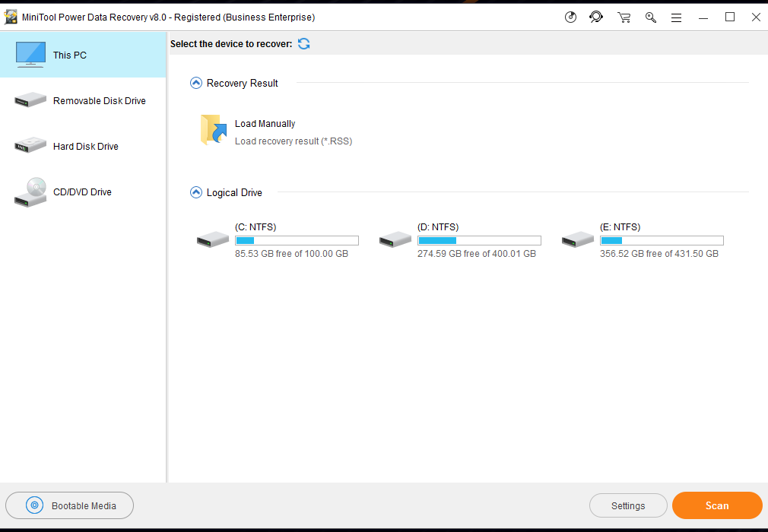768x532 pixels.
Task: Select the This PC tab label
Action: pos(69,55)
